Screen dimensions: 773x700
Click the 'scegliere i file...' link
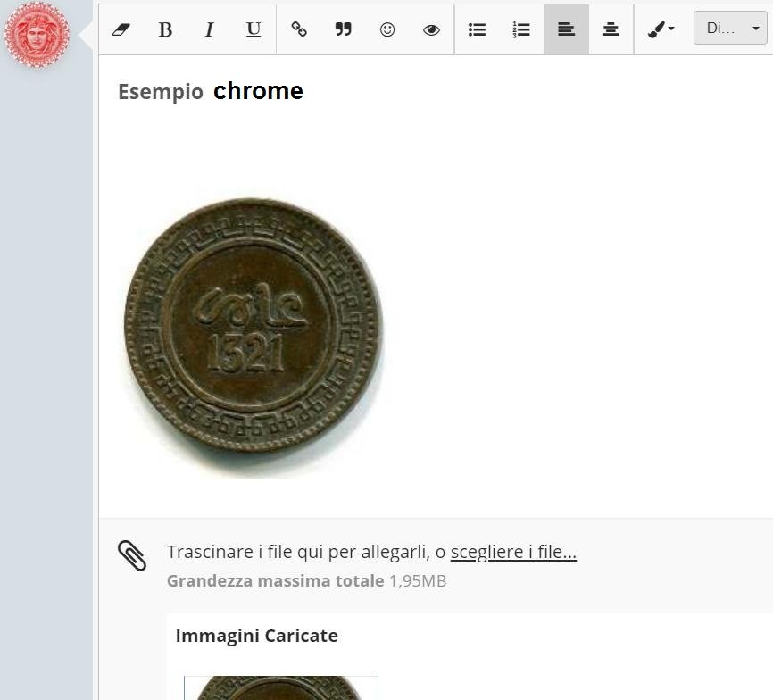click(x=513, y=552)
